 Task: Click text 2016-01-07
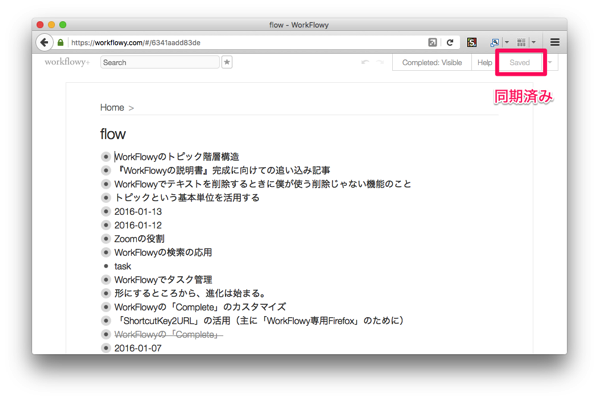tap(138, 348)
